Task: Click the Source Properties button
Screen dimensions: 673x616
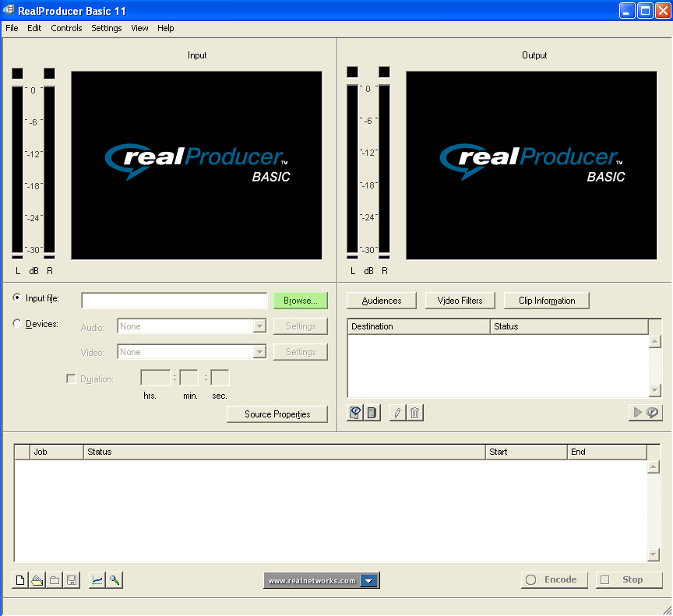Action: [277, 414]
